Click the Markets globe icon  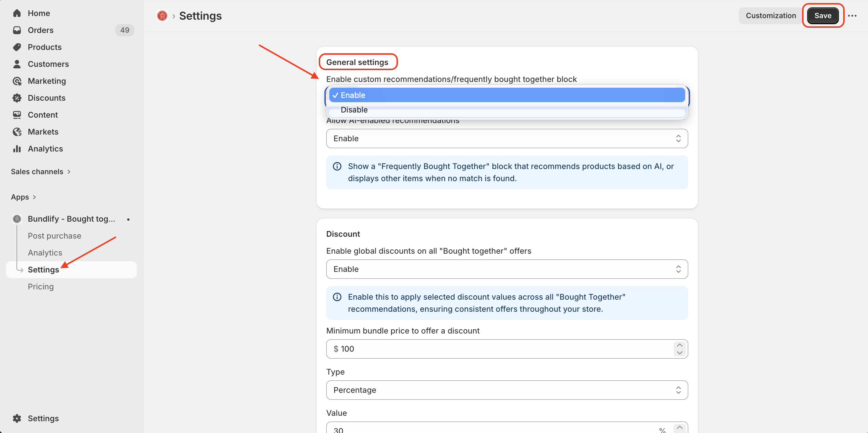[17, 132]
